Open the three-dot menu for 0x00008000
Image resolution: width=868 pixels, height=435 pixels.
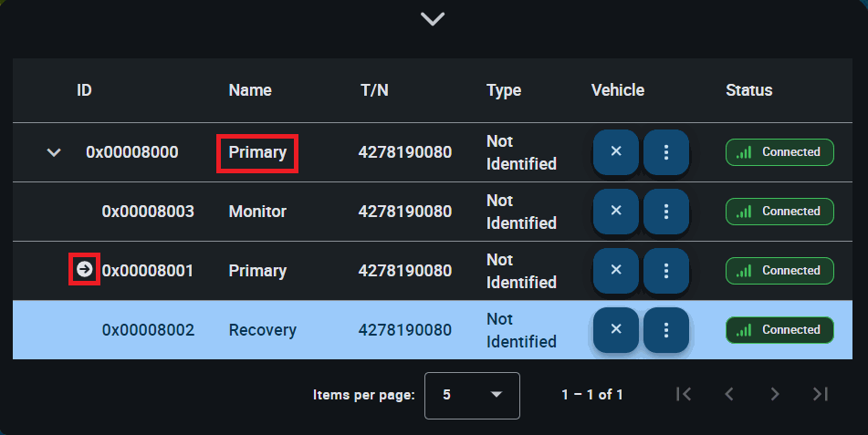tap(666, 151)
